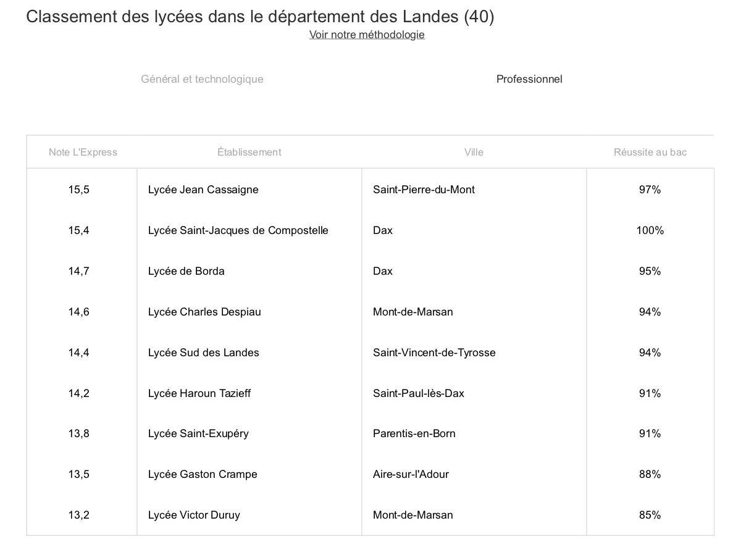
Task: Open Lycée Sud des Landes
Action: pyautogui.click(x=203, y=353)
